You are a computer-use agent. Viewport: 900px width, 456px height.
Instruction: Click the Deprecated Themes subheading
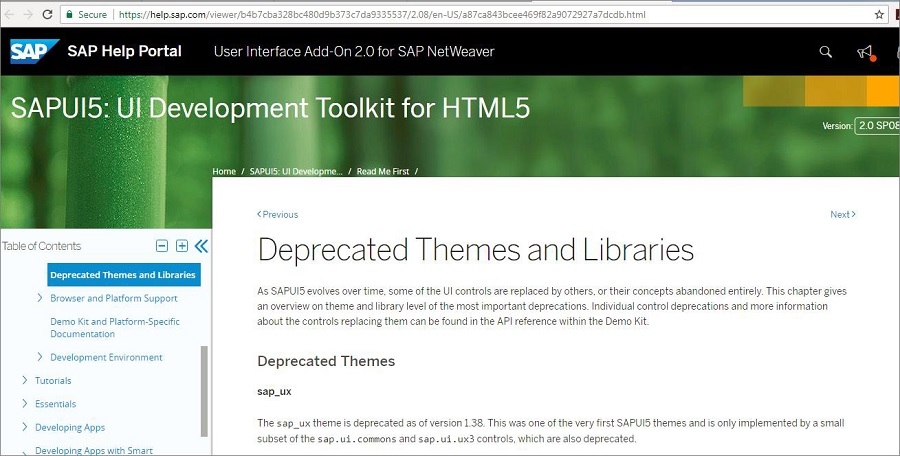(x=326, y=361)
